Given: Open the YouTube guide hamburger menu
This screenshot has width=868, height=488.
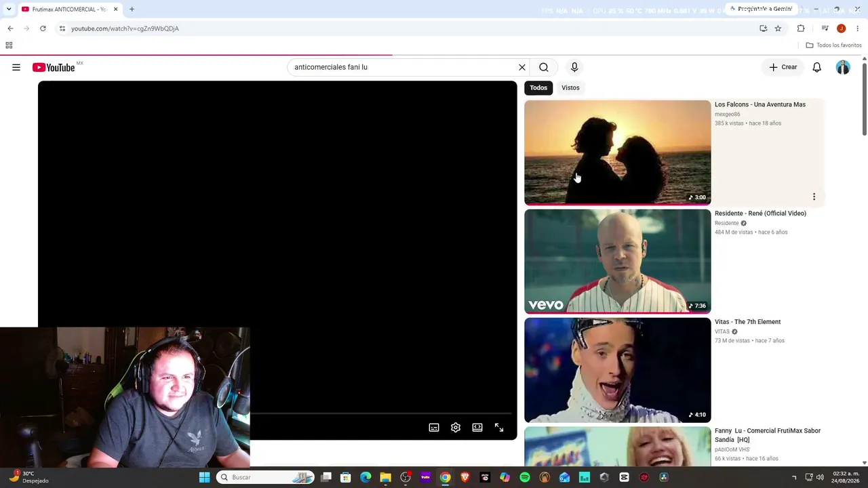Looking at the screenshot, I should (x=16, y=67).
